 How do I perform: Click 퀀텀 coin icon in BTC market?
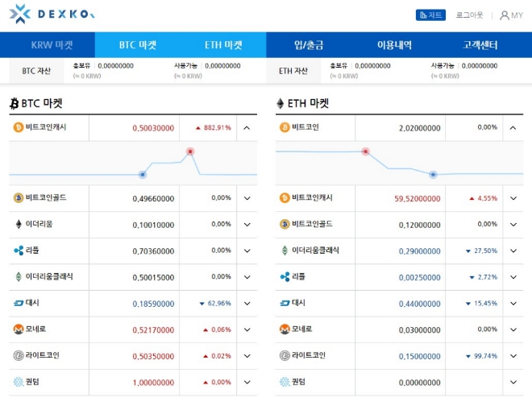coord(19,382)
